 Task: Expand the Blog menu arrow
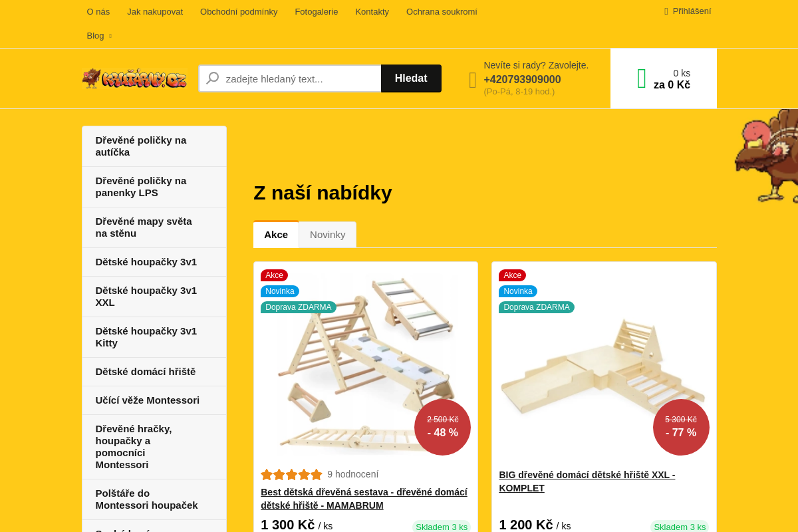110,36
